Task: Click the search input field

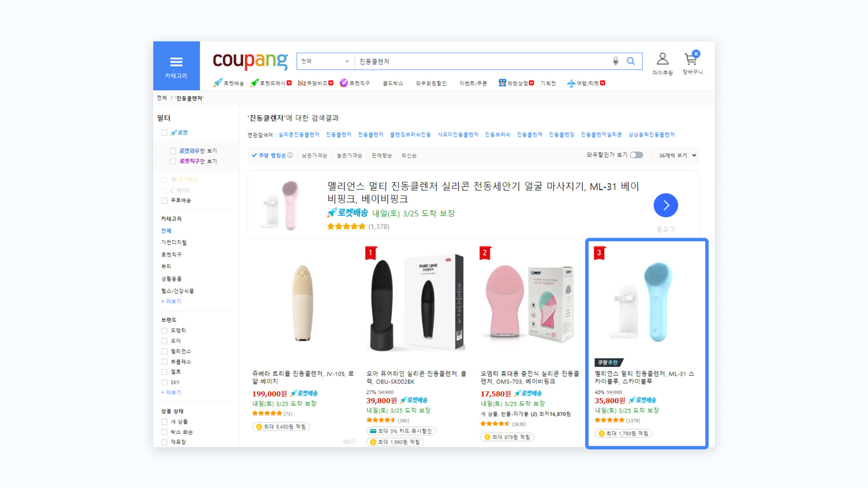Action: [x=481, y=61]
